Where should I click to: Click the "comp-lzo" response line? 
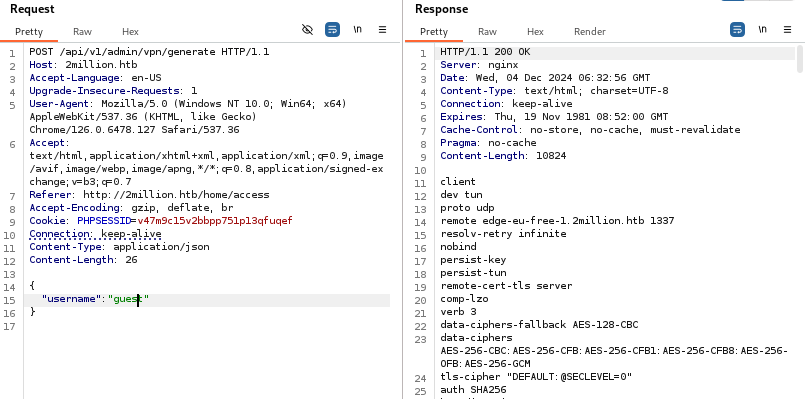pos(464,299)
